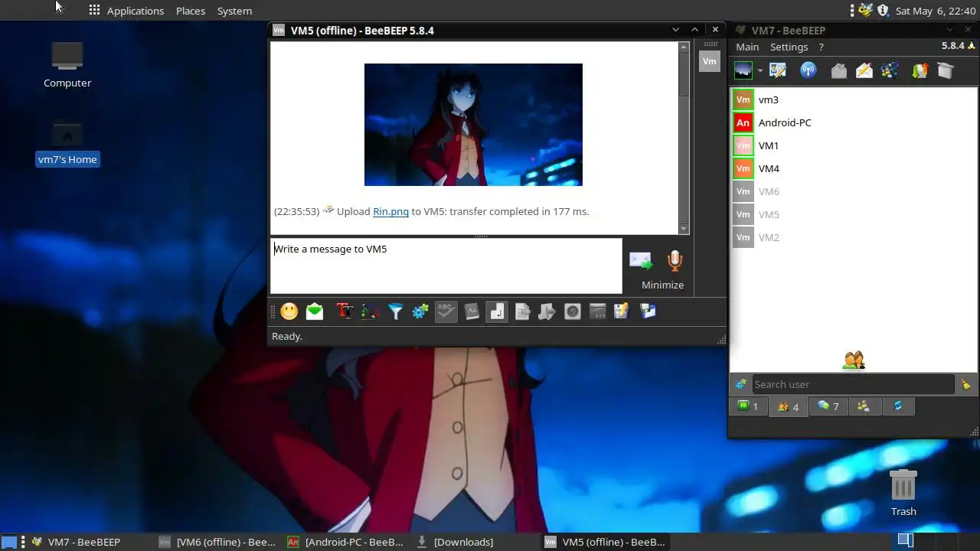Click the message input field for VM5

click(446, 266)
